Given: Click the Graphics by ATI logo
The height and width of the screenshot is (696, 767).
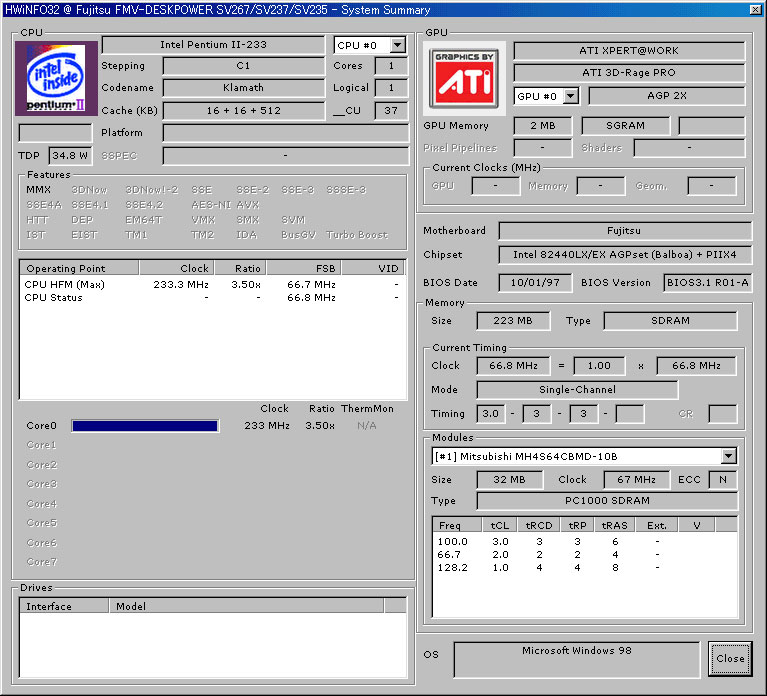Looking at the screenshot, I should point(464,78).
